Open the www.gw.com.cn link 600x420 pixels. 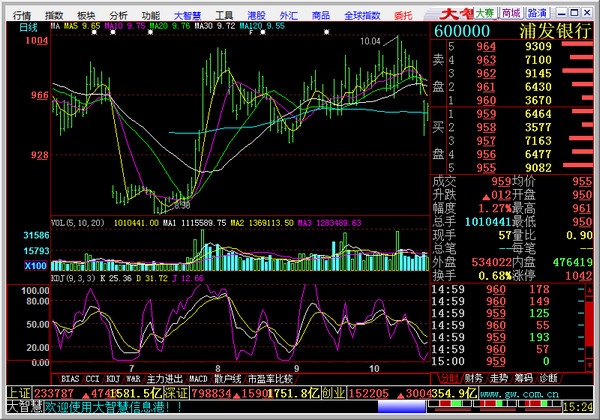[x=519, y=394]
